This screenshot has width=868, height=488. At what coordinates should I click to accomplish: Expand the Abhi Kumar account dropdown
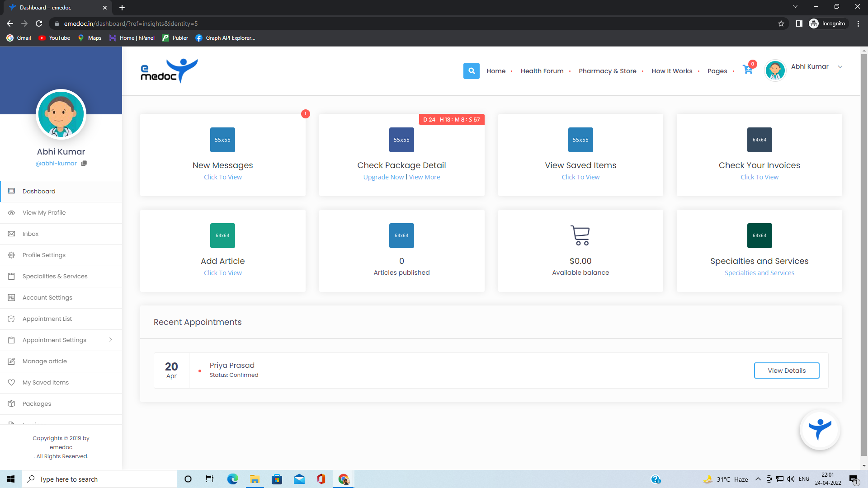840,67
